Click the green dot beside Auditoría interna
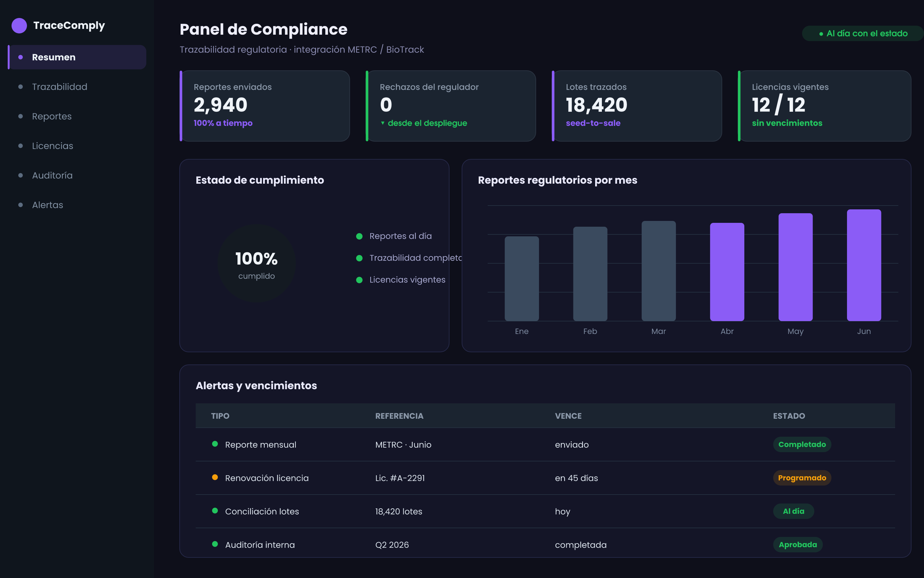 point(215,544)
